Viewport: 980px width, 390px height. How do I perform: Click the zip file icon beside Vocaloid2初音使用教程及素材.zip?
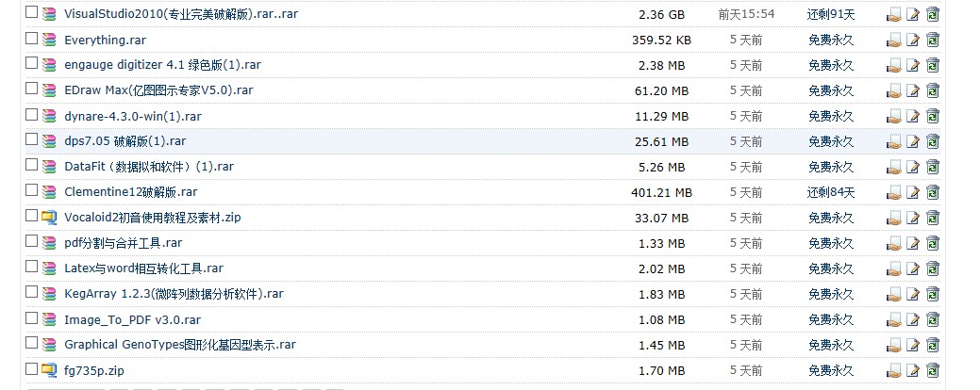point(49,217)
